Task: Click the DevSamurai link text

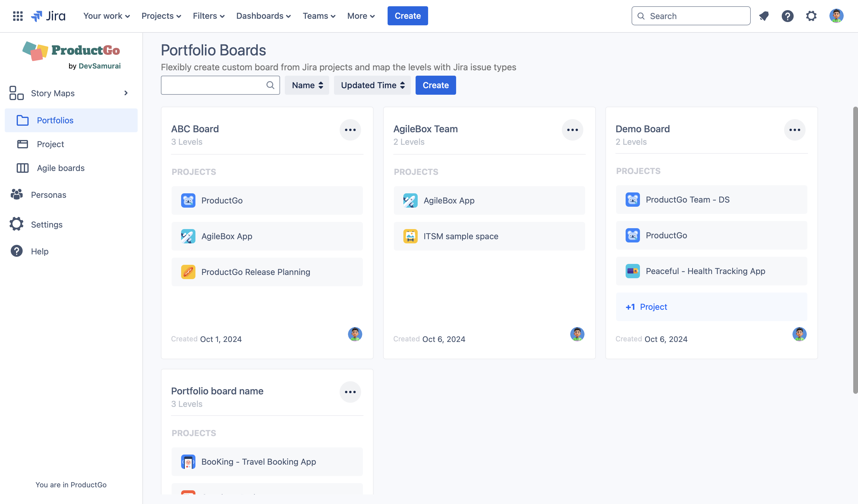Action: [x=100, y=66]
